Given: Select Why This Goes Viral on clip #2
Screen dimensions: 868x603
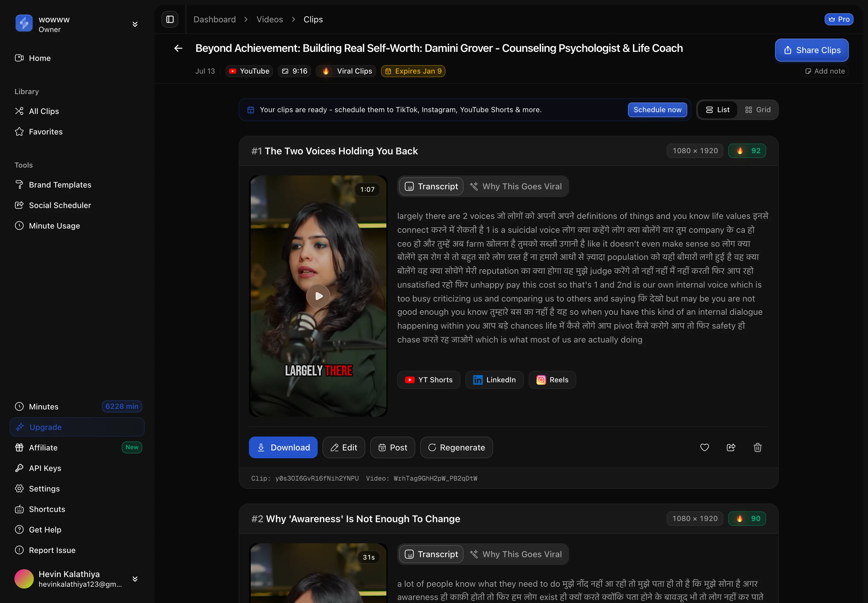Looking at the screenshot, I should coord(516,554).
